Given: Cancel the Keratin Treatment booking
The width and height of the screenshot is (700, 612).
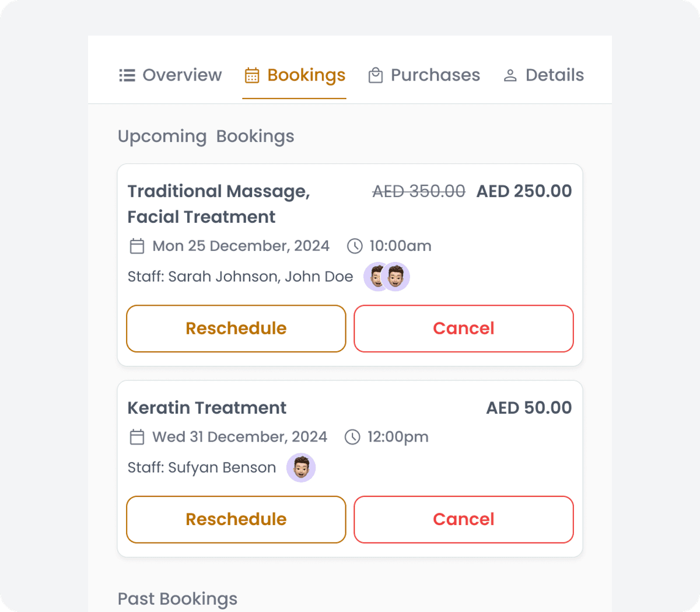Looking at the screenshot, I should tap(464, 519).
